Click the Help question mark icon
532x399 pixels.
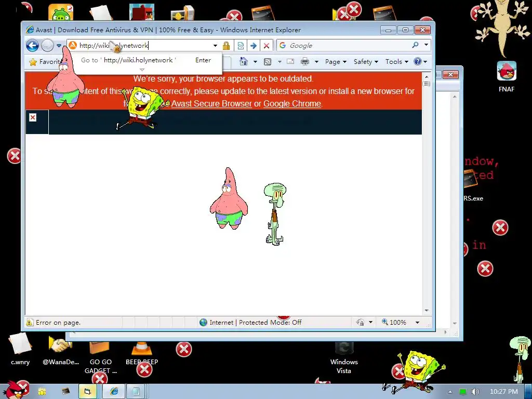(x=418, y=61)
